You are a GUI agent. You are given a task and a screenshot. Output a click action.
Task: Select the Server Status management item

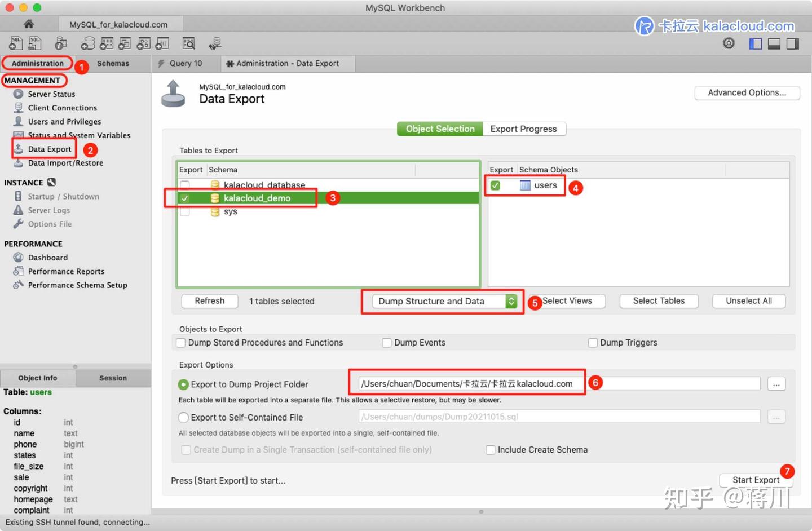(x=51, y=94)
